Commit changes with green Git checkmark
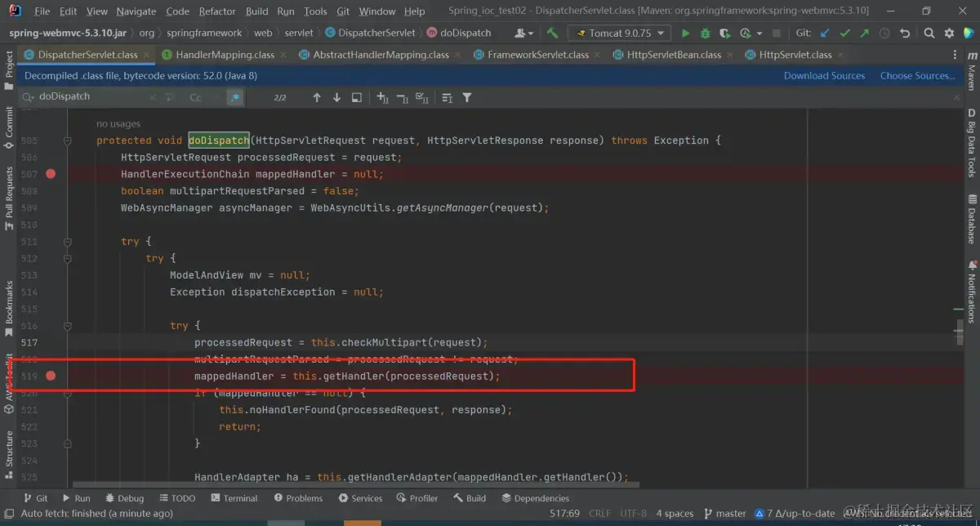This screenshot has width=980, height=526. pyautogui.click(x=844, y=33)
